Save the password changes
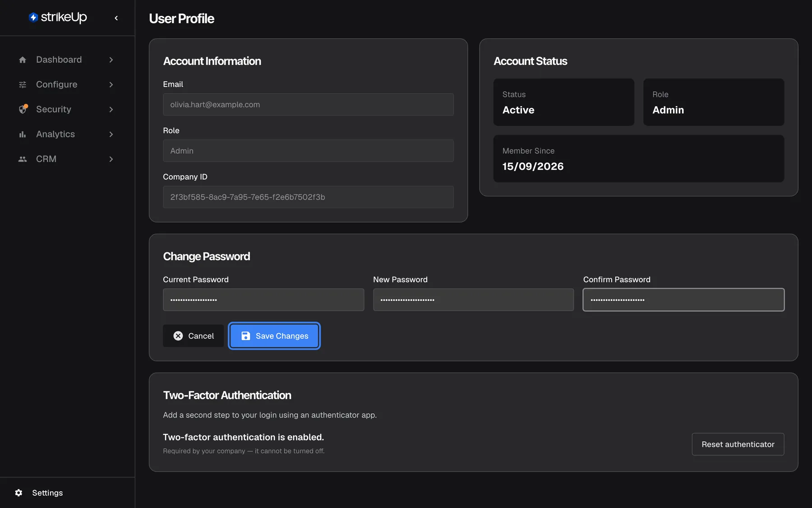The height and width of the screenshot is (508, 812). coord(274,336)
